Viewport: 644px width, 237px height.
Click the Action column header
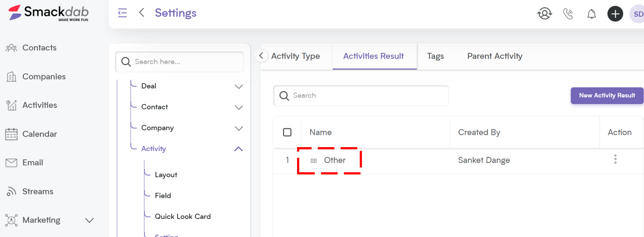click(619, 132)
